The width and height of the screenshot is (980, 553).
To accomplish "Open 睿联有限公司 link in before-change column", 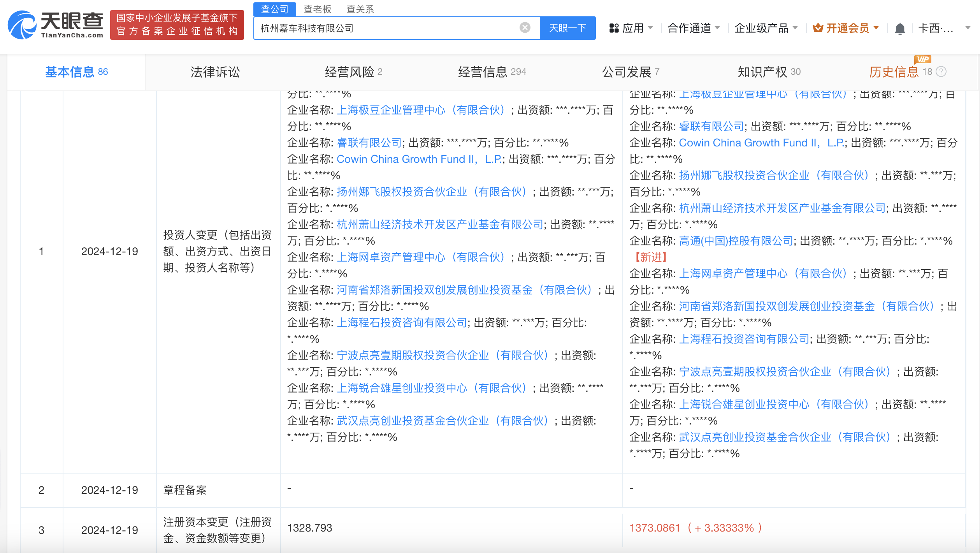I will 369,143.
